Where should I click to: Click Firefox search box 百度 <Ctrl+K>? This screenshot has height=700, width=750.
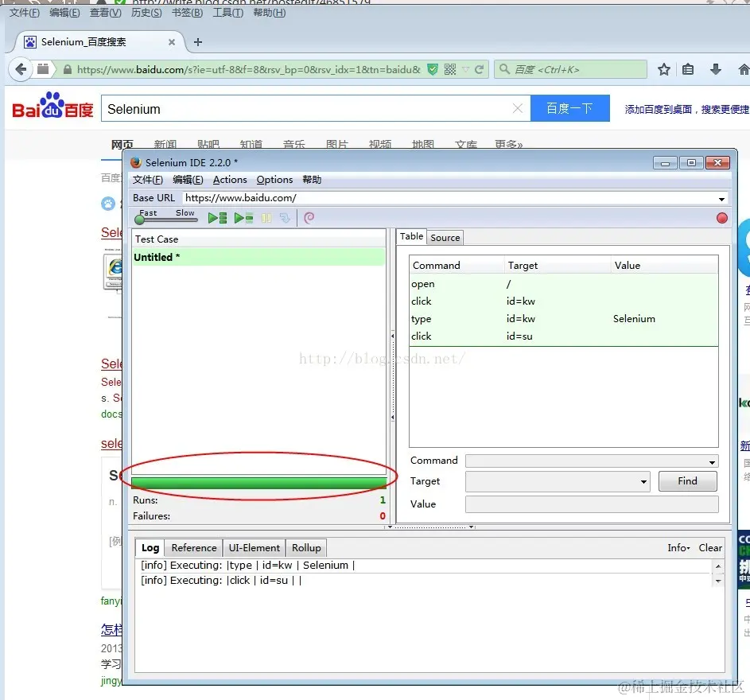570,70
